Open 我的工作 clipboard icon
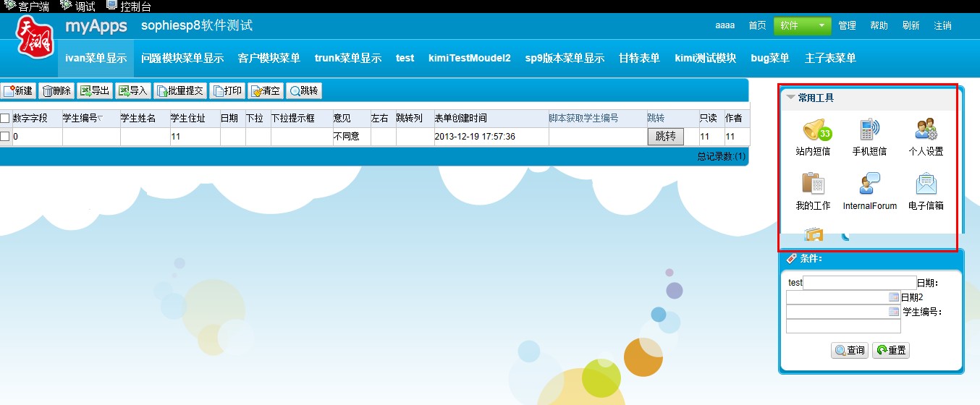The width and height of the screenshot is (980, 405). 813,184
